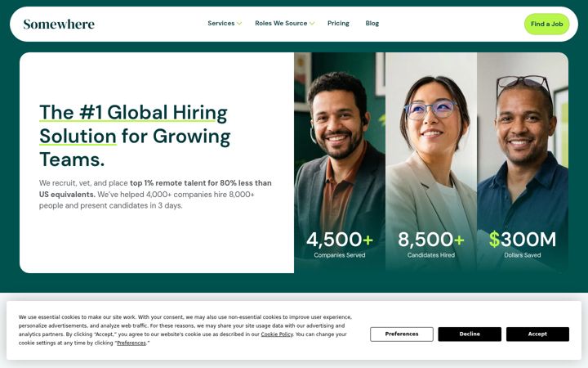Click the $300M Dollars Saved stat
Viewport: 588px width, 368px height.
(523, 244)
